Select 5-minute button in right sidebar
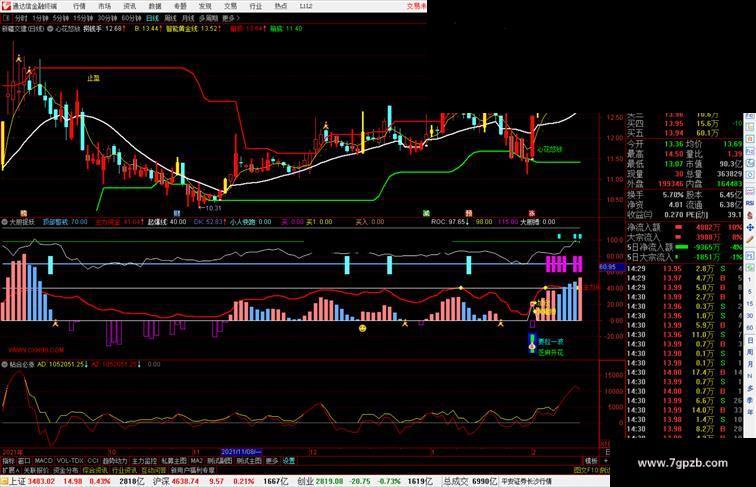This screenshot has width=756, height=487. [750, 292]
